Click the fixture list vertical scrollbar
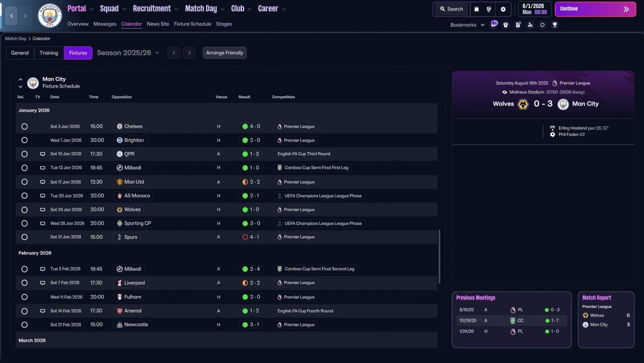Viewport: 644px width, 363px height. coord(439,257)
